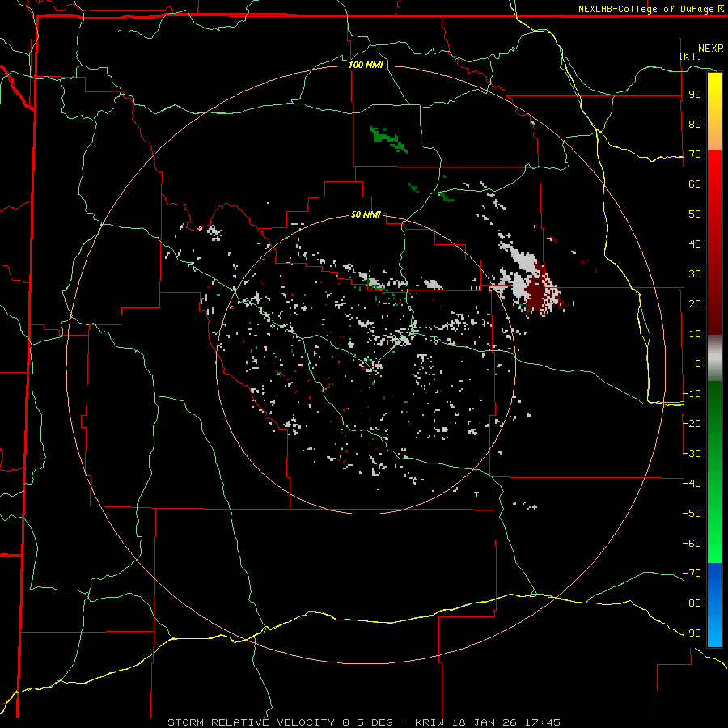
Task: Click the blue segment of the color bar
Action: (x=714, y=605)
